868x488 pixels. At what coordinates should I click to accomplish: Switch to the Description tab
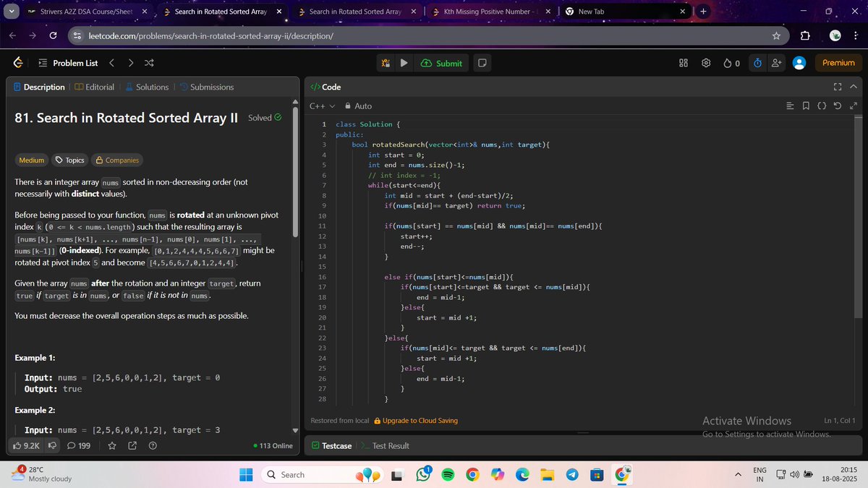[x=39, y=87]
